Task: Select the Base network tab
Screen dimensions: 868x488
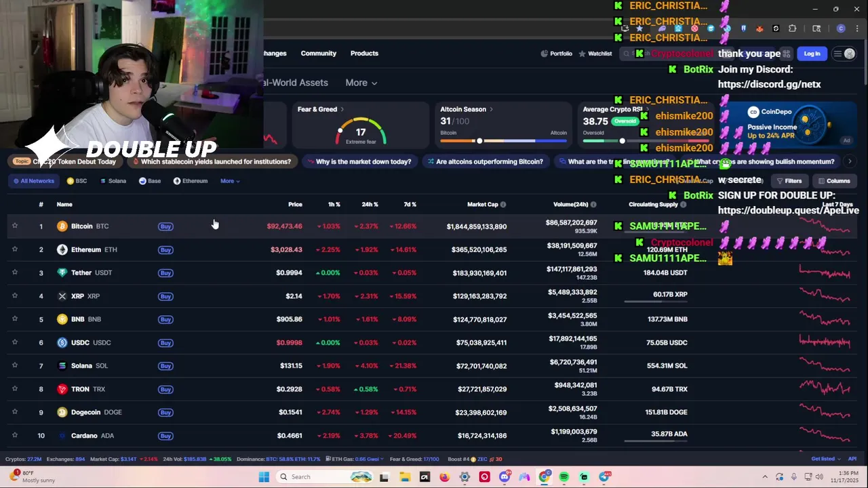Action: (150, 181)
